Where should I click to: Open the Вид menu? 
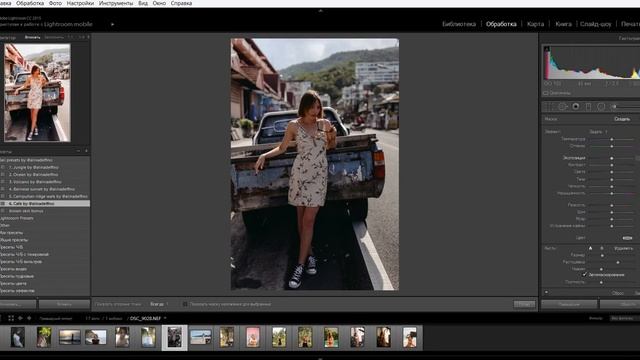tap(143, 3)
